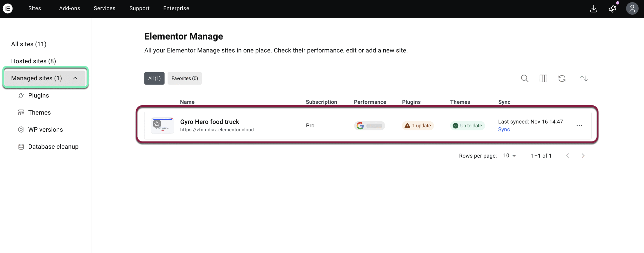The image size is (644, 253).
Task: Open Database cleanup in the sidebar
Action: point(53,147)
